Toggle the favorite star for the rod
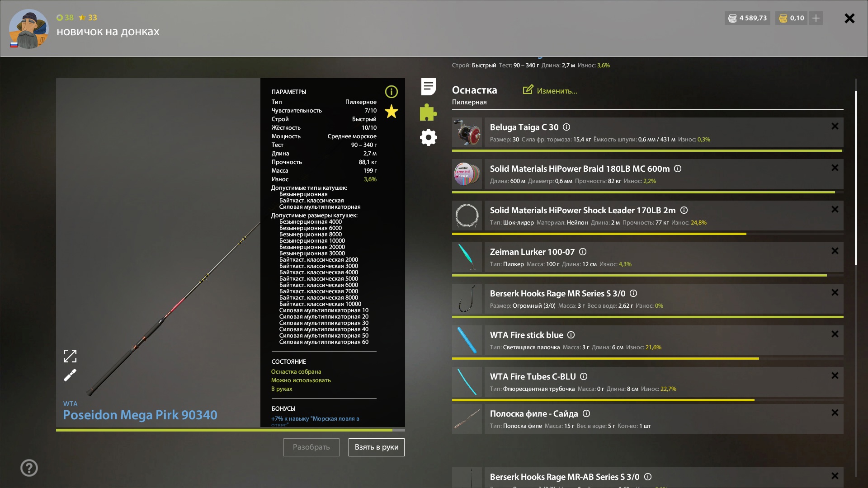Image resolution: width=868 pixels, height=488 pixels. pyautogui.click(x=391, y=111)
